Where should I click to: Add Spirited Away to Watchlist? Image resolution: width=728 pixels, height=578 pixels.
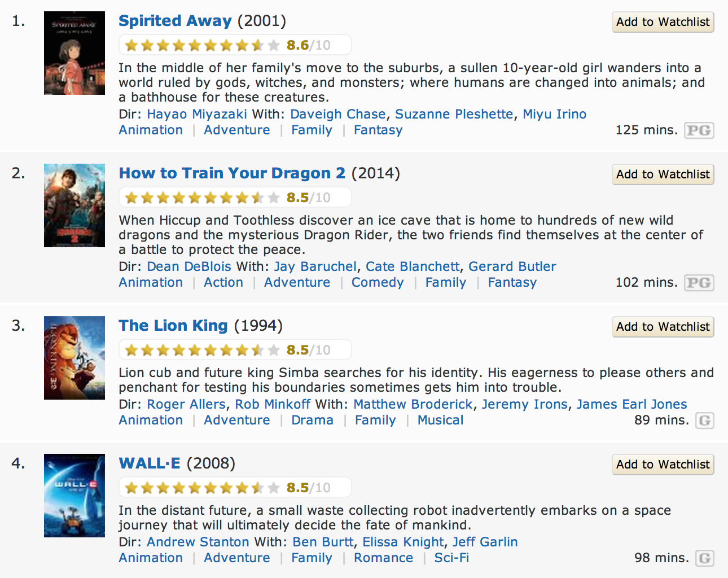click(663, 22)
